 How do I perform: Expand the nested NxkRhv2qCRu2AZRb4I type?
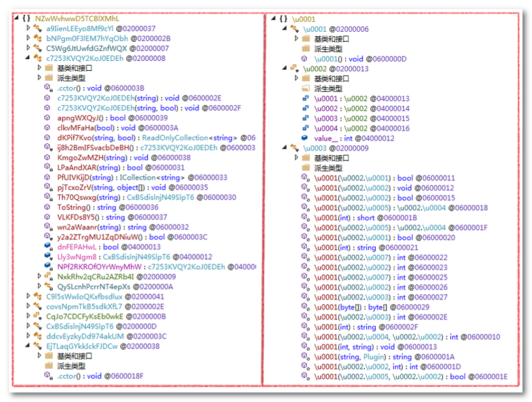[40, 277]
